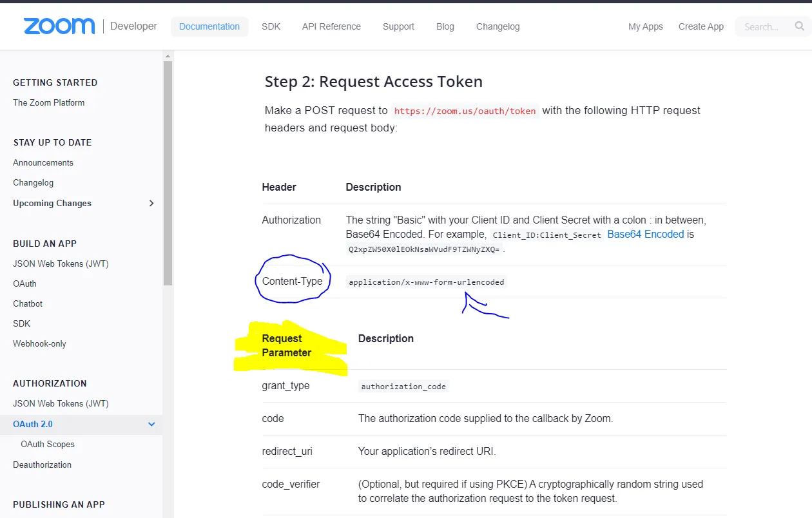Select OAuth 2.0 in the sidebar
Screen dimensions: 812x518
point(33,424)
